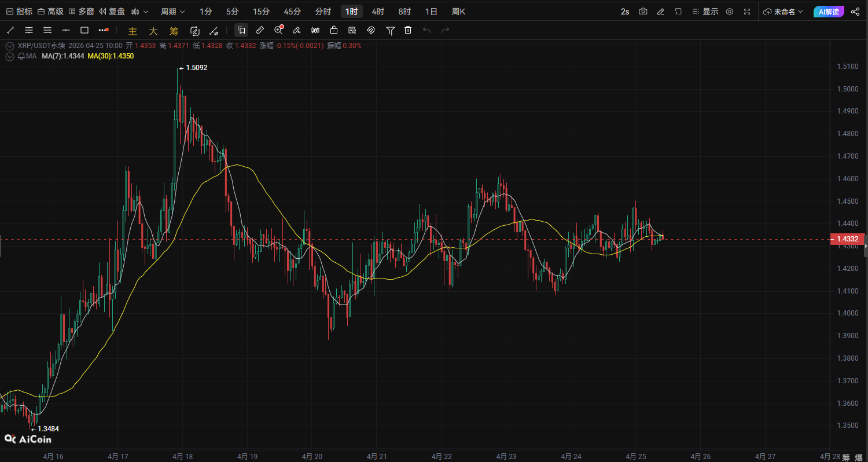Switch to the 周K timeframe
This screenshot has height=462, width=868.
coord(458,12)
